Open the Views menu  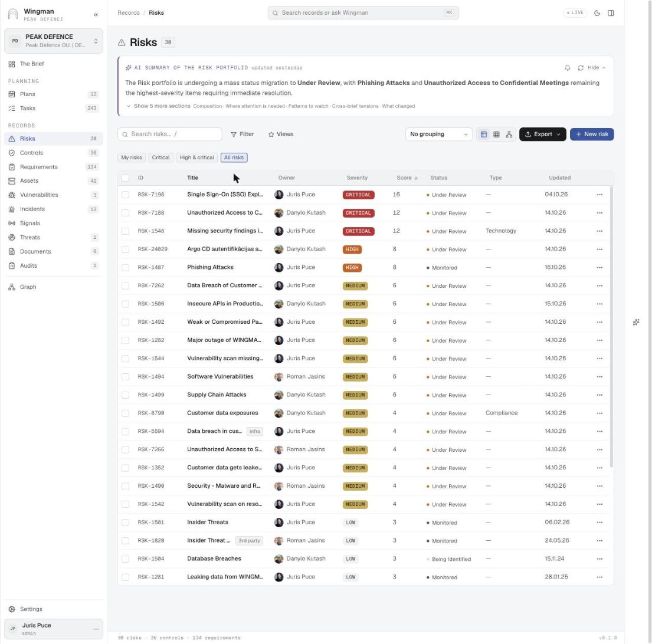click(x=281, y=134)
